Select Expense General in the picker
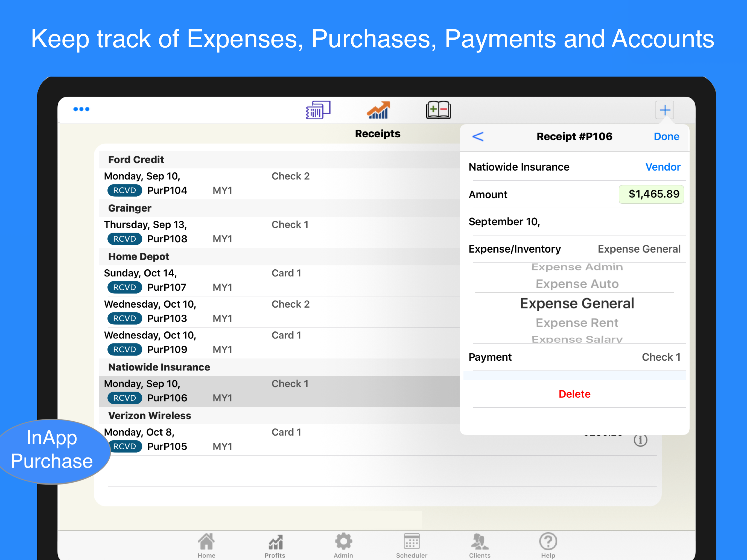The width and height of the screenshot is (747, 560). tap(577, 303)
